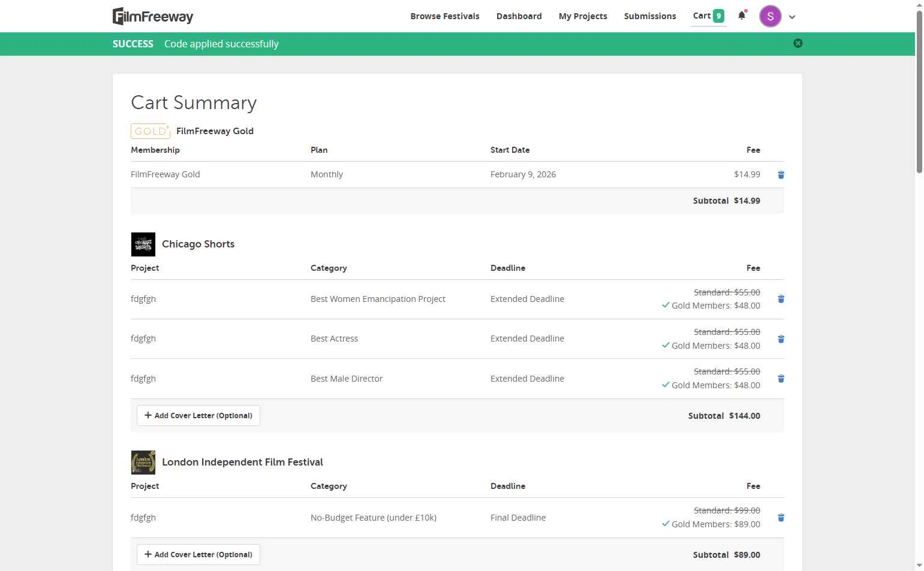924x571 pixels.
Task: Remove the No-Budget Feature entry
Action: point(781,518)
